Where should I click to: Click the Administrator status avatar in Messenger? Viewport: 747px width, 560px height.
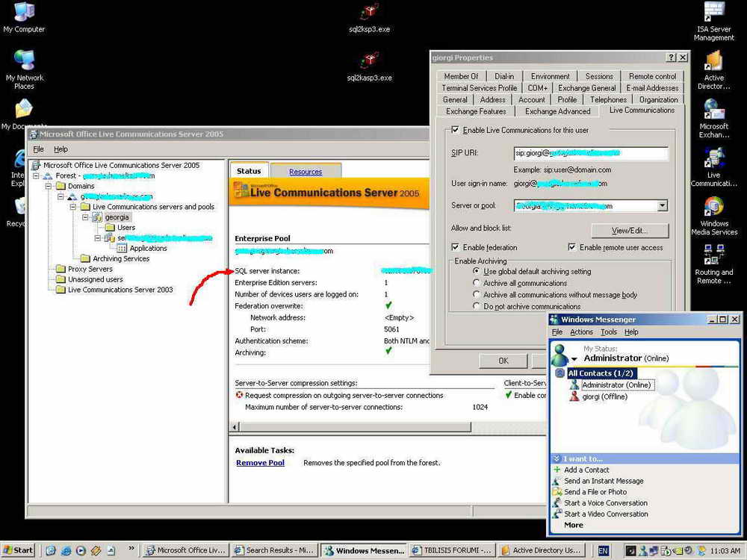[x=560, y=355]
